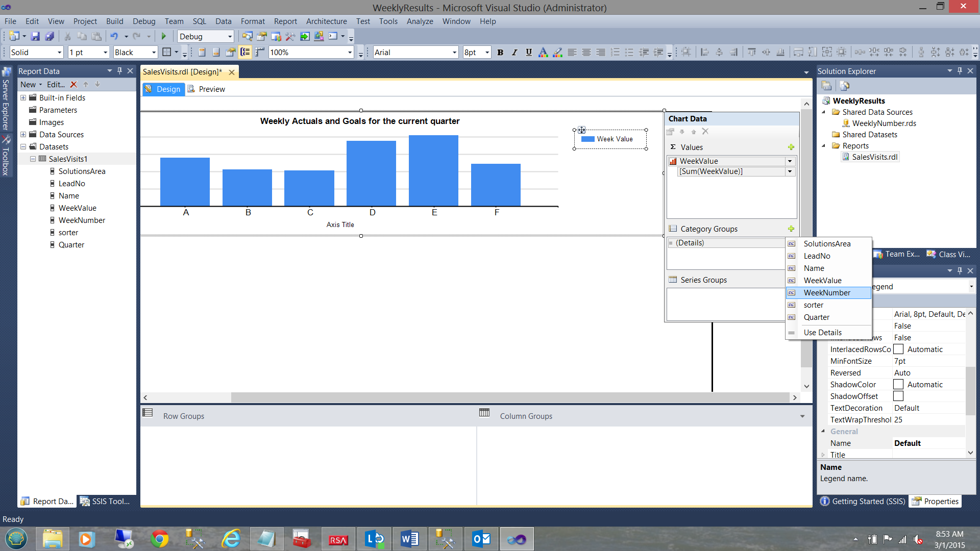
Task: Toggle Bold text formatting
Action: click(x=500, y=52)
